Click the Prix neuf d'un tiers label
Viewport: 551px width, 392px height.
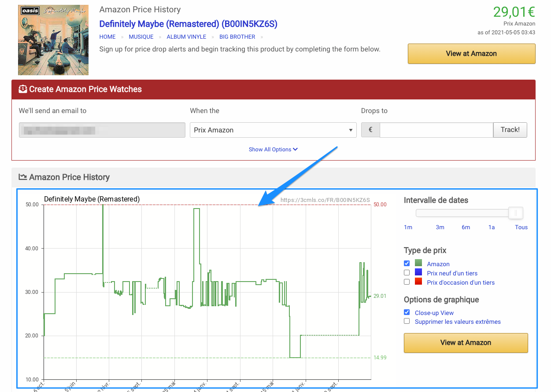pos(452,274)
